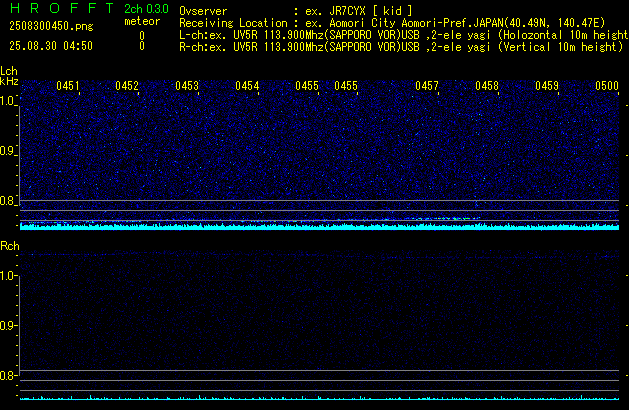Click the 0452 time marker
This screenshot has height=410, width=629.
tap(127, 86)
